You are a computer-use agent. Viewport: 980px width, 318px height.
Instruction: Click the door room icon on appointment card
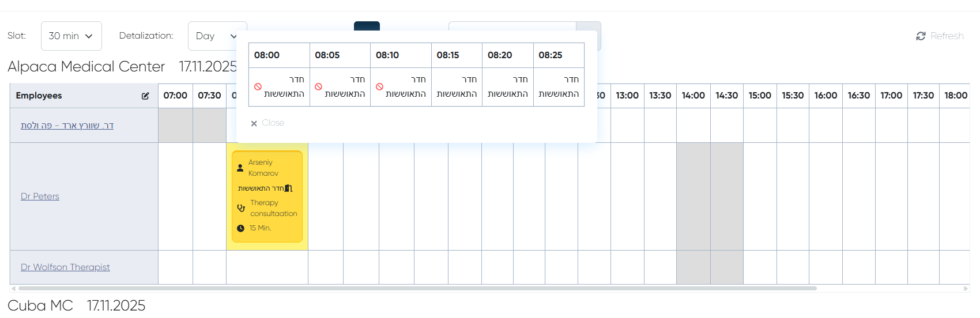tap(289, 188)
